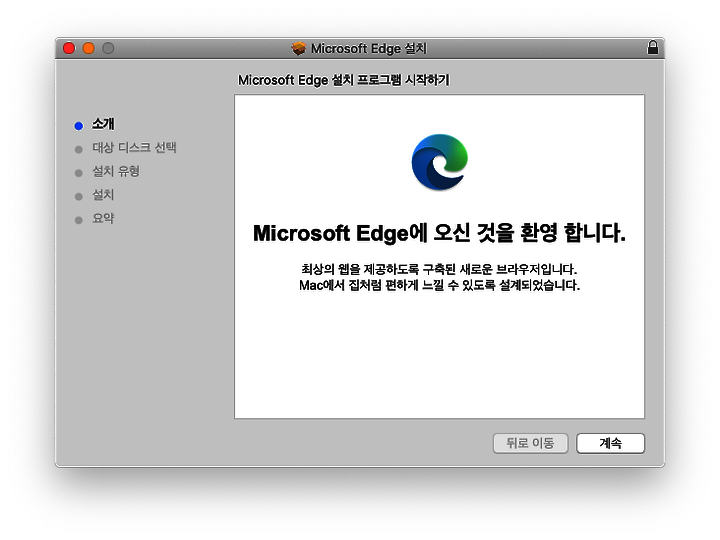The width and height of the screenshot is (720, 540).
Task: Select the 소개 step in sidebar
Action: pos(103,124)
